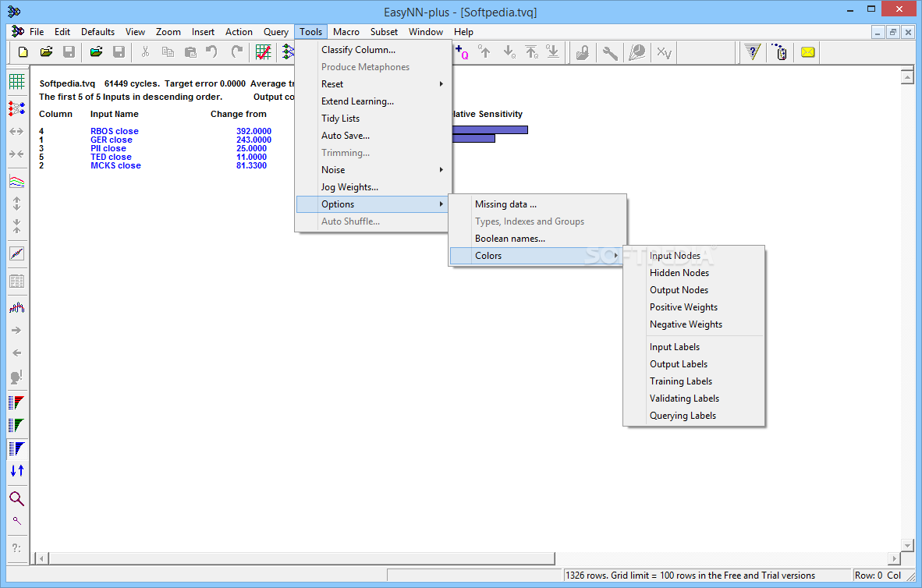Click the blue sensitivity triangle sidebar icon
The image size is (922, 588).
pyautogui.click(x=17, y=448)
